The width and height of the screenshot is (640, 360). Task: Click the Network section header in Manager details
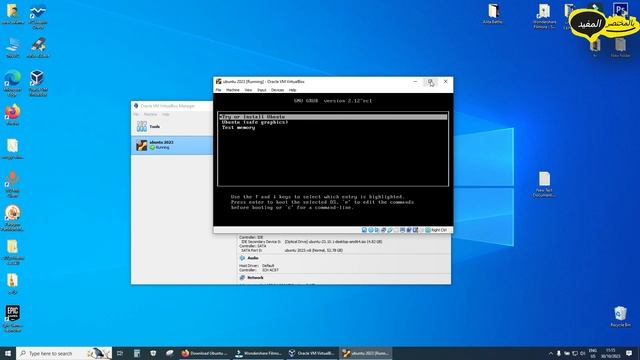pyautogui.click(x=255, y=278)
